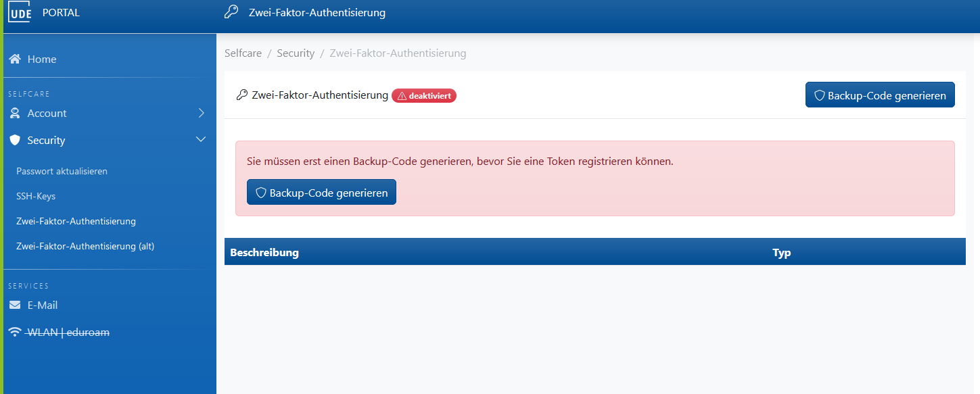Follow the Selfcare breadcrumb link
This screenshot has height=394, width=980.
[243, 53]
